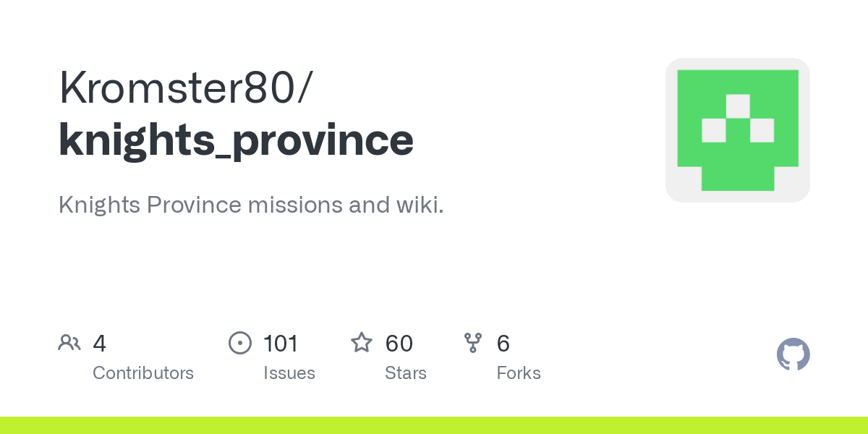Image resolution: width=868 pixels, height=434 pixels.
Task: Click the Forks branch icon
Action: (473, 343)
